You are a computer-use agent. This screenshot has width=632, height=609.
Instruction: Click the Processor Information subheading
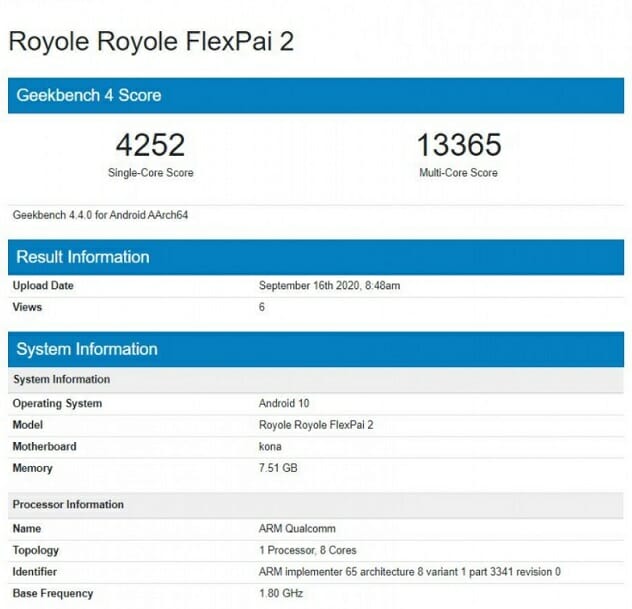tap(68, 505)
